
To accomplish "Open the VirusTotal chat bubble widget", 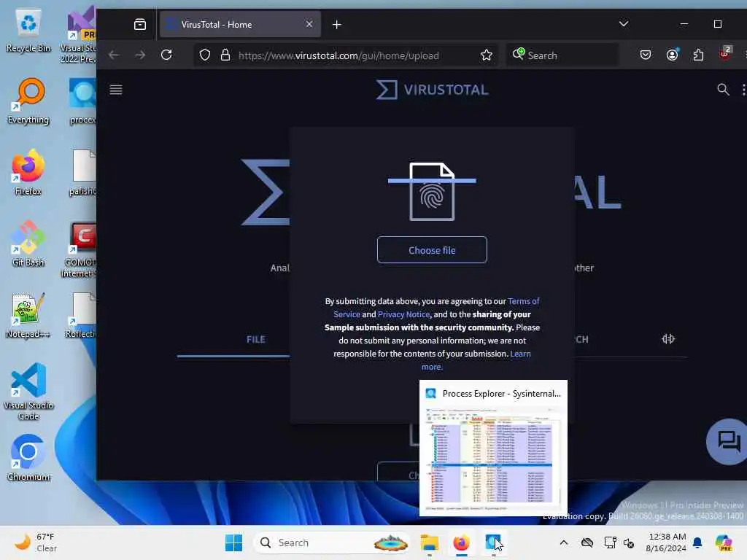I will pyautogui.click(x=727, y=441).
